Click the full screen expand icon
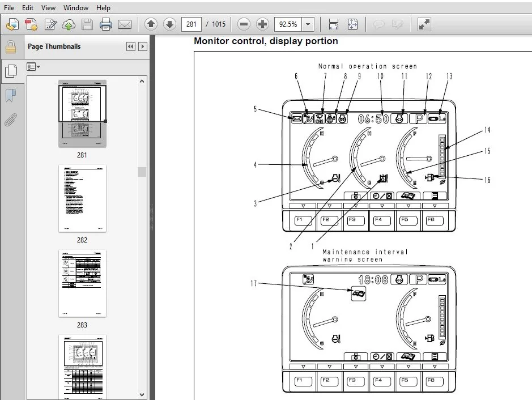The height and width of the screenshot is (400, 532). point(424,24)
